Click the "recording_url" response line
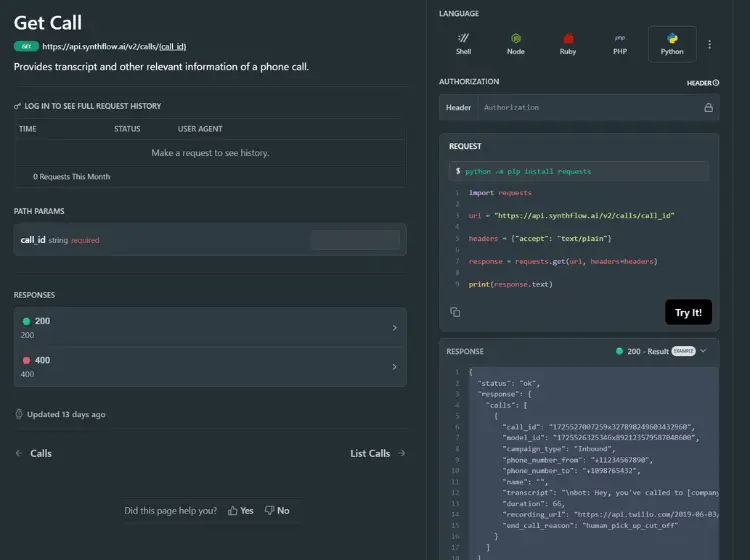This screenshot has height=560, width=750. [x=610, y=515]
